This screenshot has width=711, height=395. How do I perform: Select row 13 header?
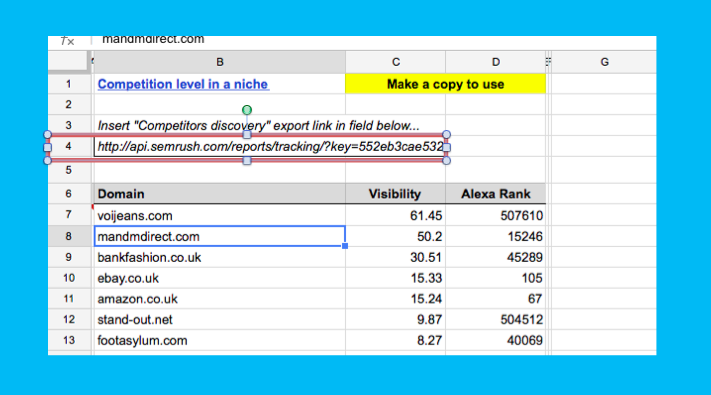[x=69, y=341]
